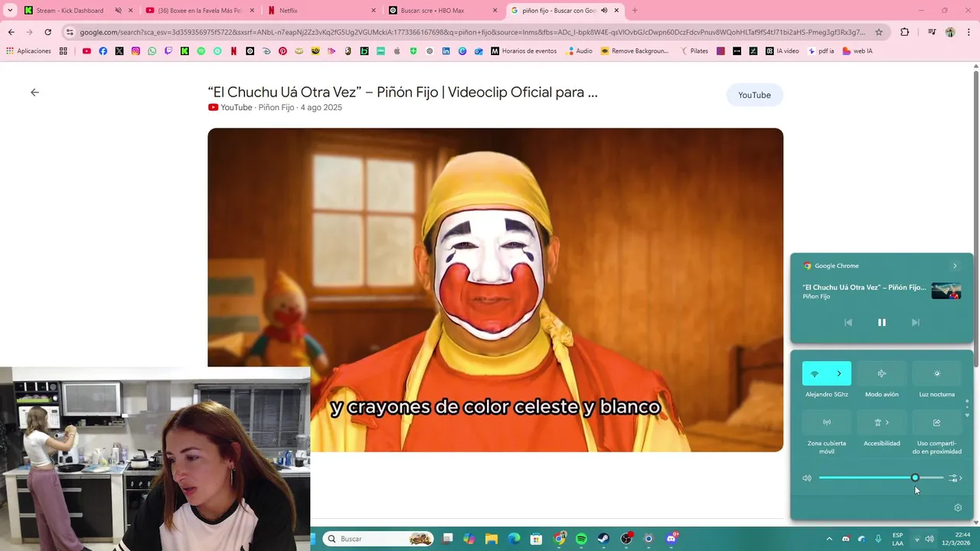Open the Remove Background bookmark
Image resolution: width=980 pixels, height=551 pixels.
pos(635,51)
